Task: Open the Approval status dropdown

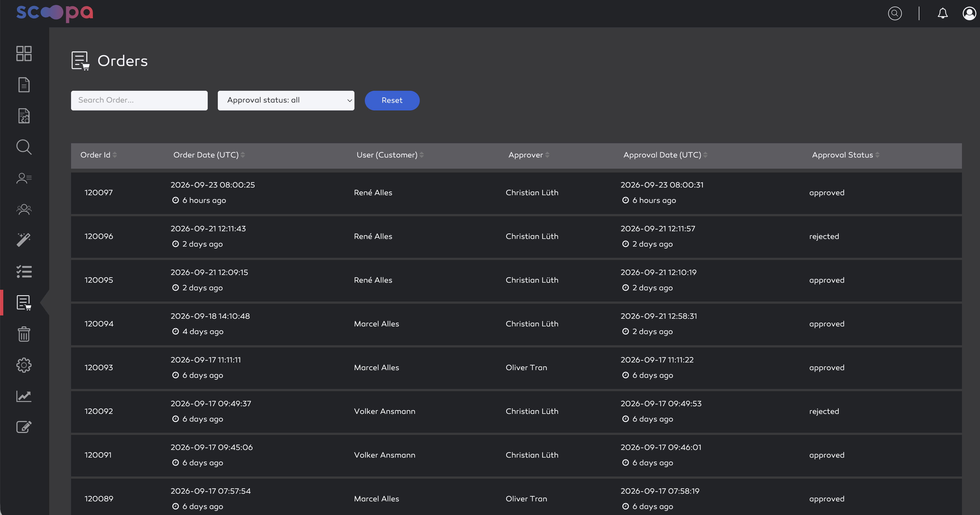Action: coord(286,101)
